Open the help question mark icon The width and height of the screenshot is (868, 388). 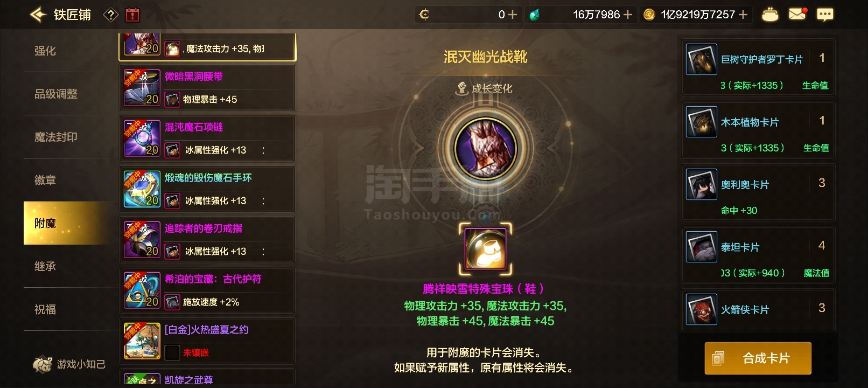110,15
